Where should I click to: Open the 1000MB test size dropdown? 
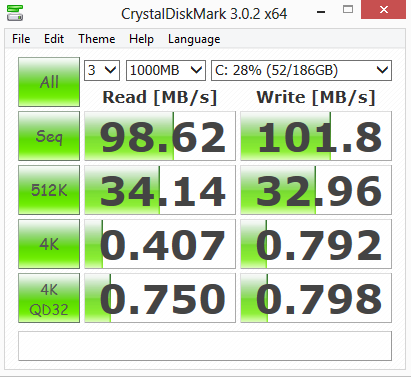(x=166, y=70)
